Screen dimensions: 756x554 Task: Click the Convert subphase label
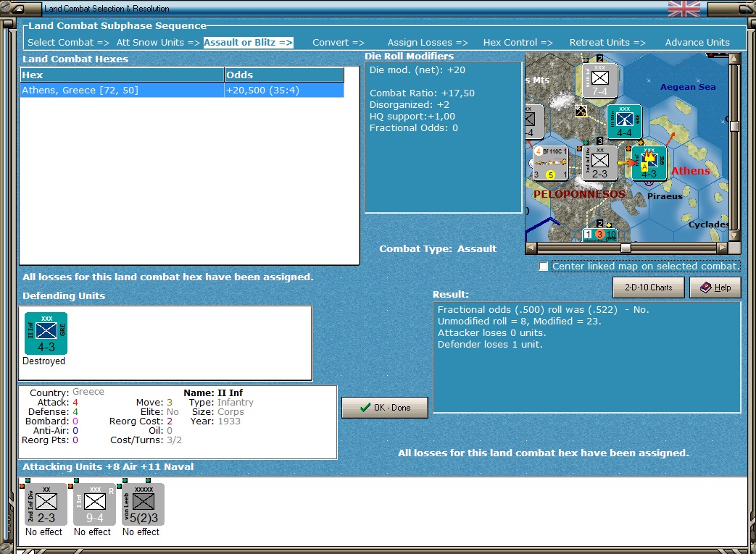coord(338,43)
